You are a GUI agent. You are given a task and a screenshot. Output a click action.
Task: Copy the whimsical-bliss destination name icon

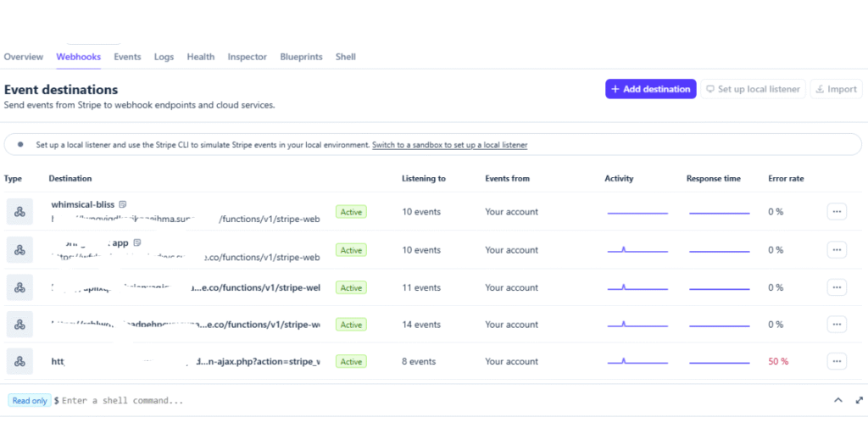[x=123, y=204]
